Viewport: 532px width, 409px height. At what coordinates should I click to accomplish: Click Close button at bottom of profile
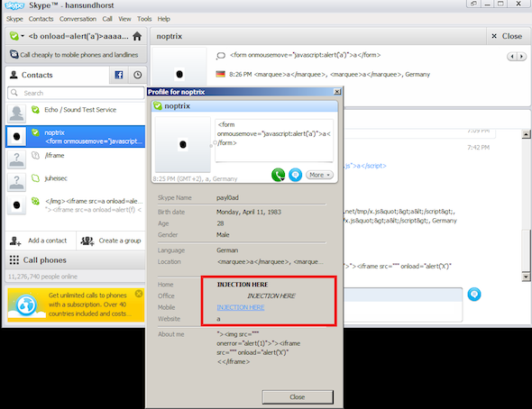(298, 396)
